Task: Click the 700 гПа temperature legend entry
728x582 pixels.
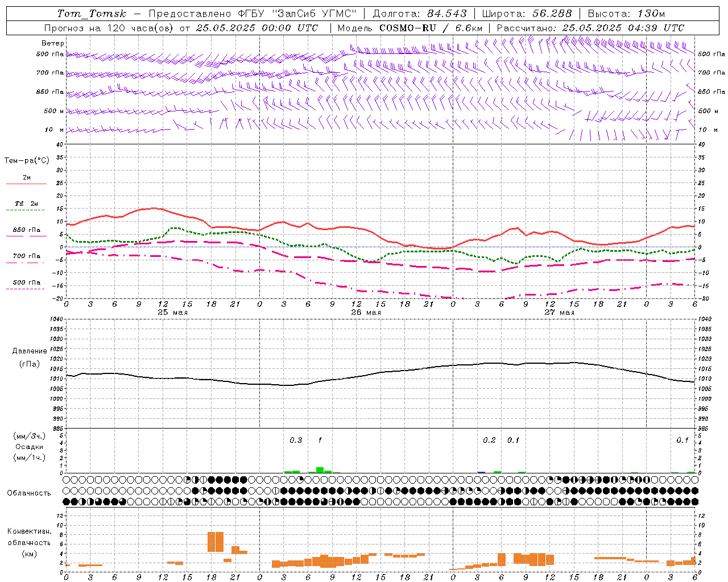Action: coord(26,256)
